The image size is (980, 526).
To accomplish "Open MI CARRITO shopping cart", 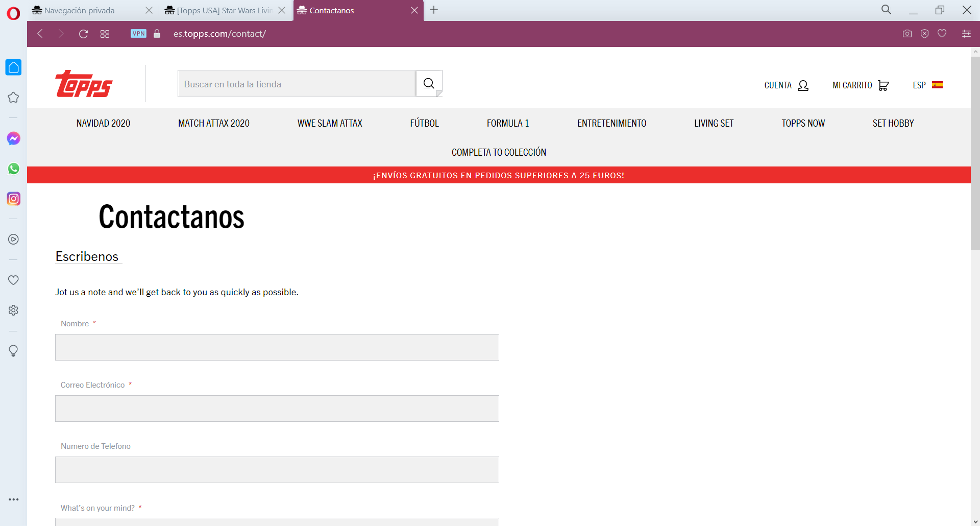I will tap(861, 85).
